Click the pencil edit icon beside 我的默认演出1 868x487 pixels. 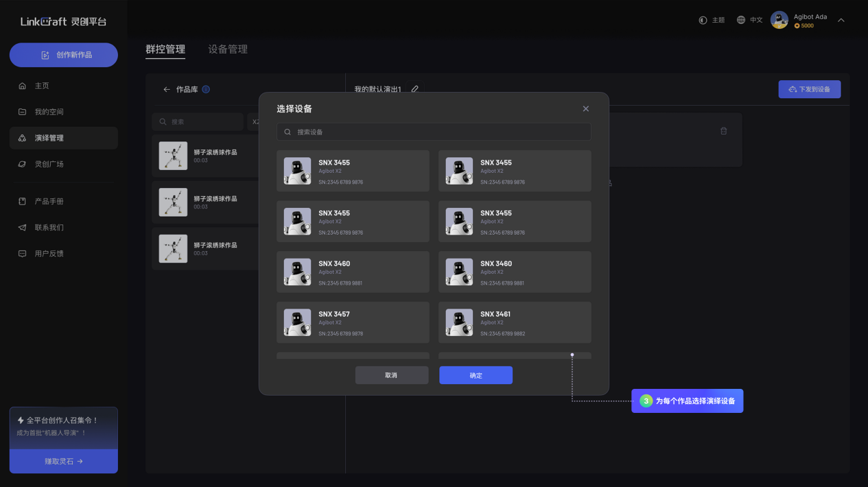point(414,89)
